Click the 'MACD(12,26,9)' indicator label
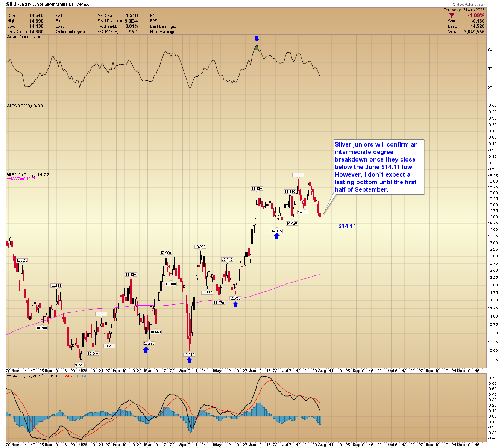 point(27,376)
